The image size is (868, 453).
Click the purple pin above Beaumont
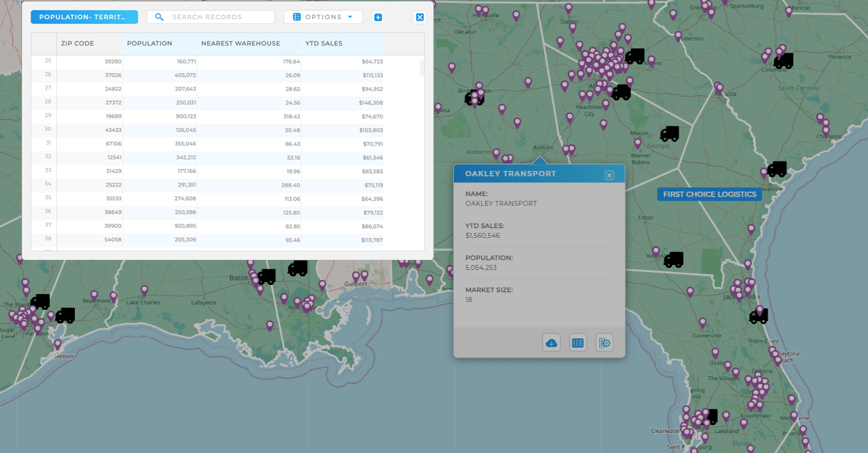click(94, 294)
